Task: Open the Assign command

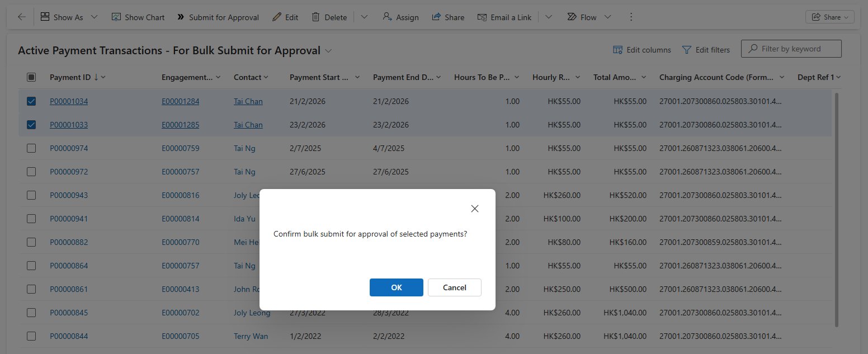Action: [401, 17]
